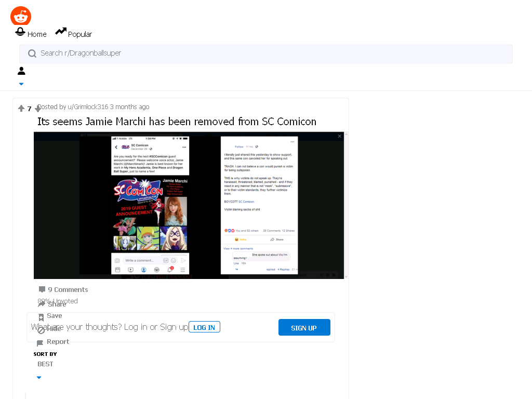Downvote the Jamie Marchi post
Viewport: 532px width, 399px height.
click(x=37, y=109)
